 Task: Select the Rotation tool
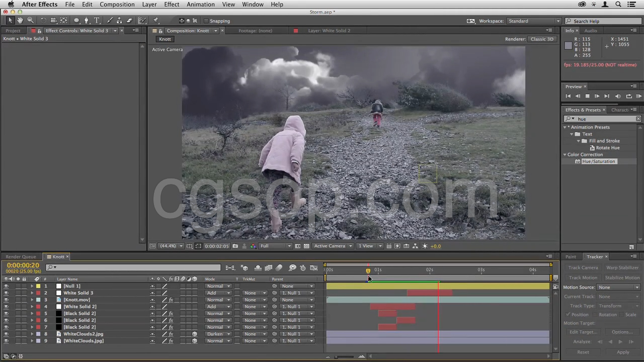click(44, 21)
